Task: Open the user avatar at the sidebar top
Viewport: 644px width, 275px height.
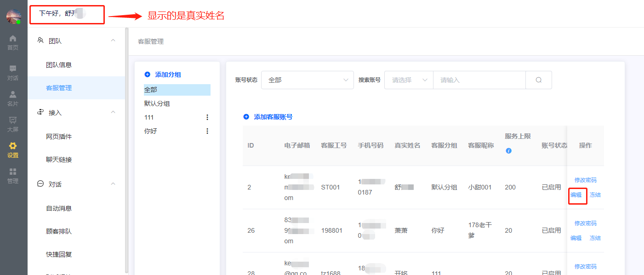Action: tap(13, 17)
